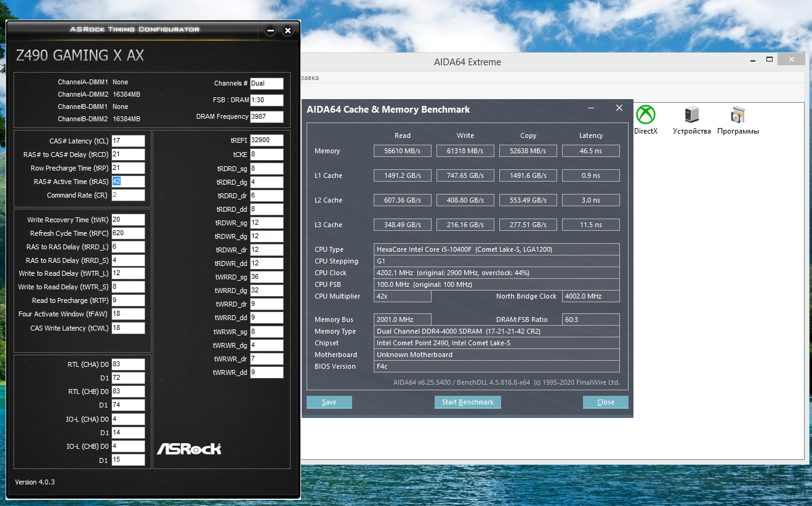
Task: Select the Row Precharge Time (tRP) field
Action: pyautogui.click(x=128, y=168)
